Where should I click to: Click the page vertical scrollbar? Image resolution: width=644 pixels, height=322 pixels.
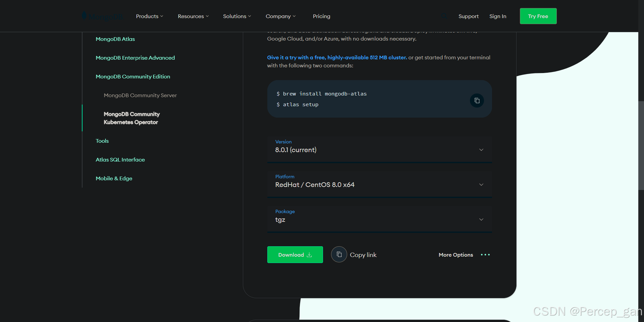click(x=641, y=145)
